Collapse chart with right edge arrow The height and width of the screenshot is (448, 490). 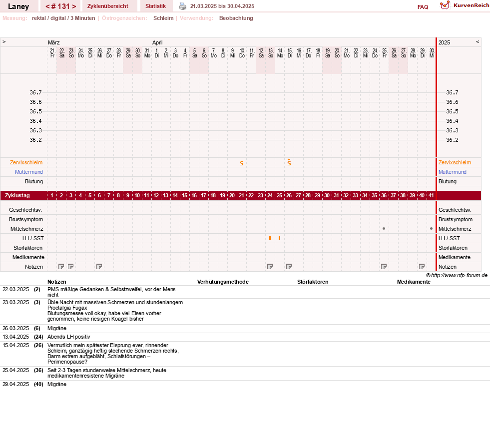(478, 41)
